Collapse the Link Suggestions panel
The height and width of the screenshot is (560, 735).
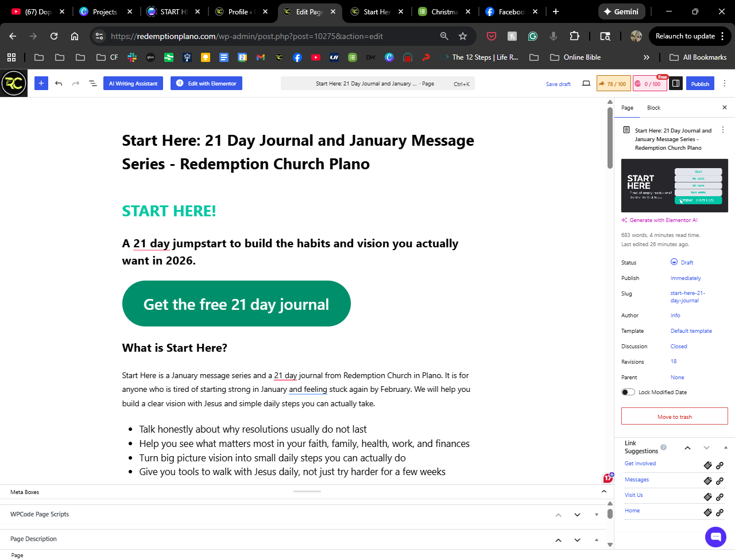click(x=687, y=448)
